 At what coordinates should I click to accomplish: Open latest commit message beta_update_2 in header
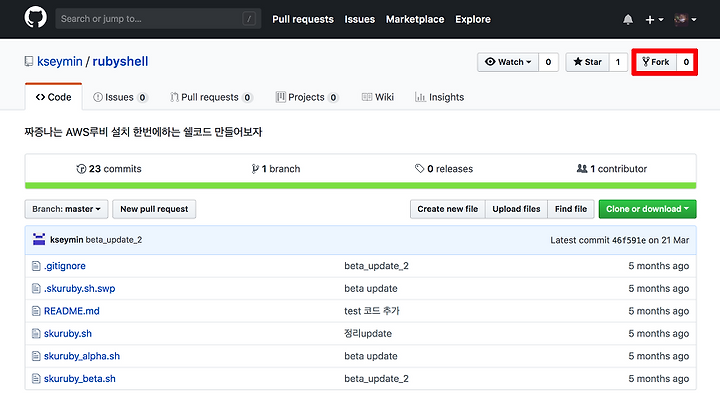pyautogui.click(x=114, y=240)
